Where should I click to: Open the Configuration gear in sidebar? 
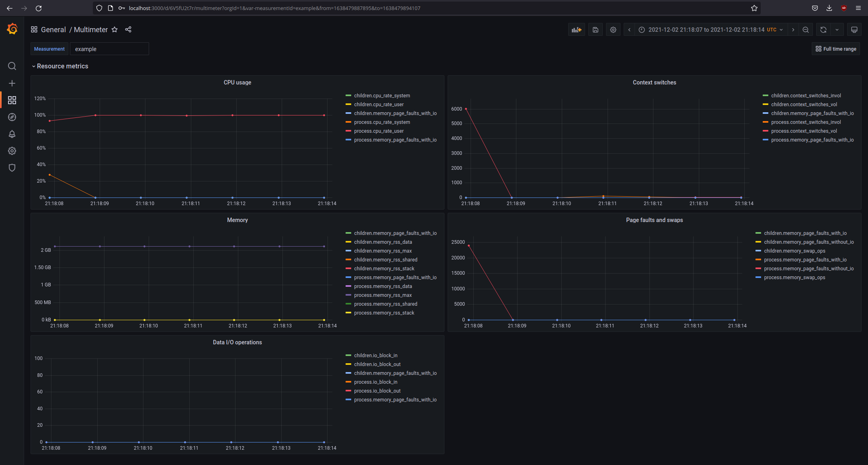pos(12,151)
